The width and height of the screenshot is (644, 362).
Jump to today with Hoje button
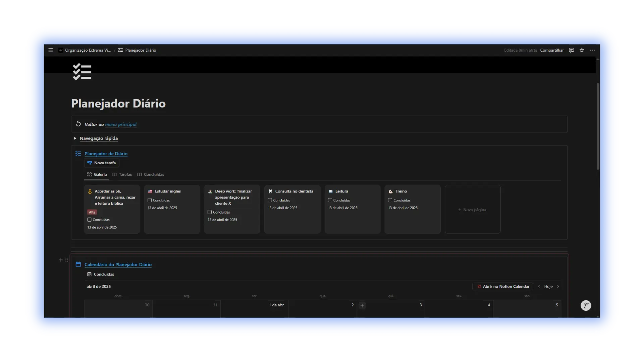point(548,287)
